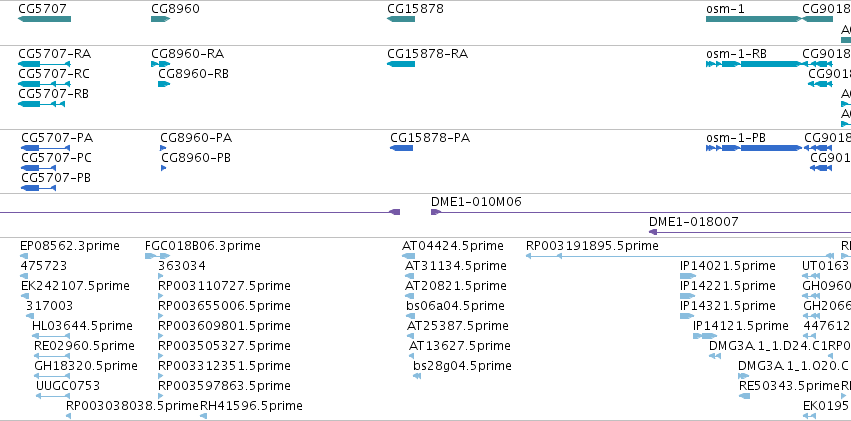This screenshot has width=851, height=421.
Task: Select the CG5707-RC transcript glyph
Action: (45, 84)
